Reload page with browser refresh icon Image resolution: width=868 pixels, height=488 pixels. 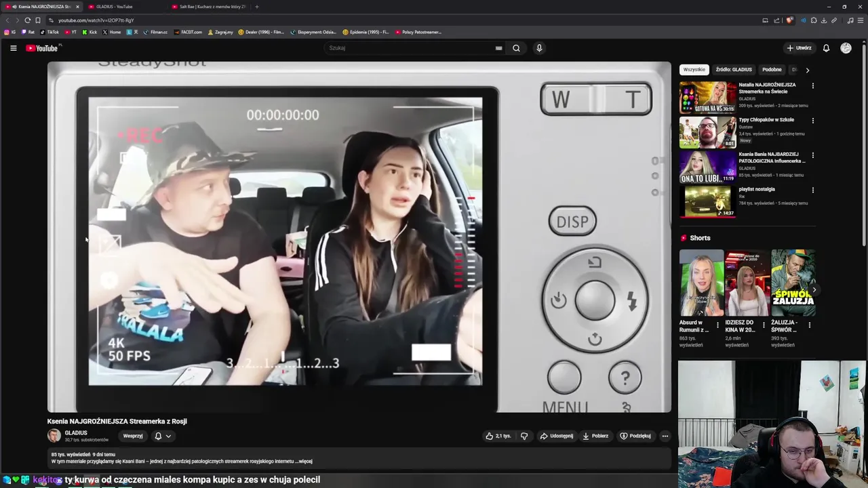[x=27, y=20]
